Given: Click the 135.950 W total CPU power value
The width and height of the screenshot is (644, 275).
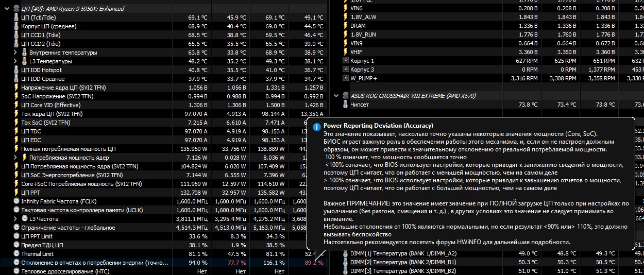Looking at the screenshot, I should [x=194, y=149].
